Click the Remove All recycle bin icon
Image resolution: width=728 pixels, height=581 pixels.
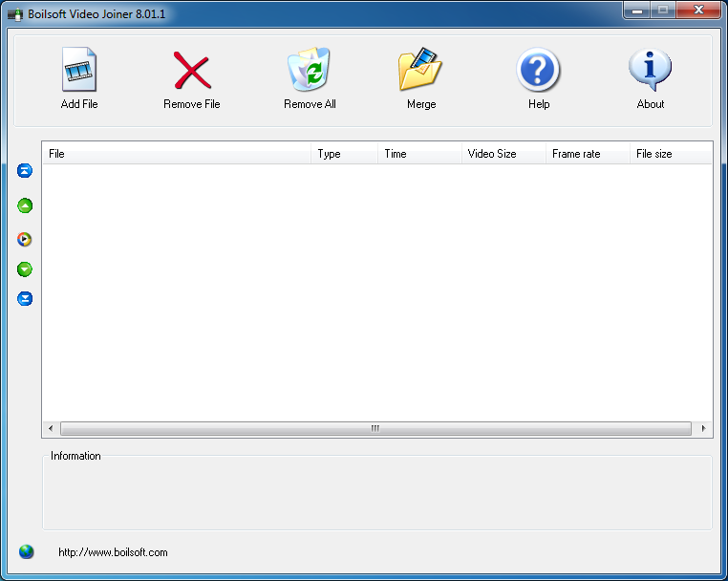click(x=309, y=69)
